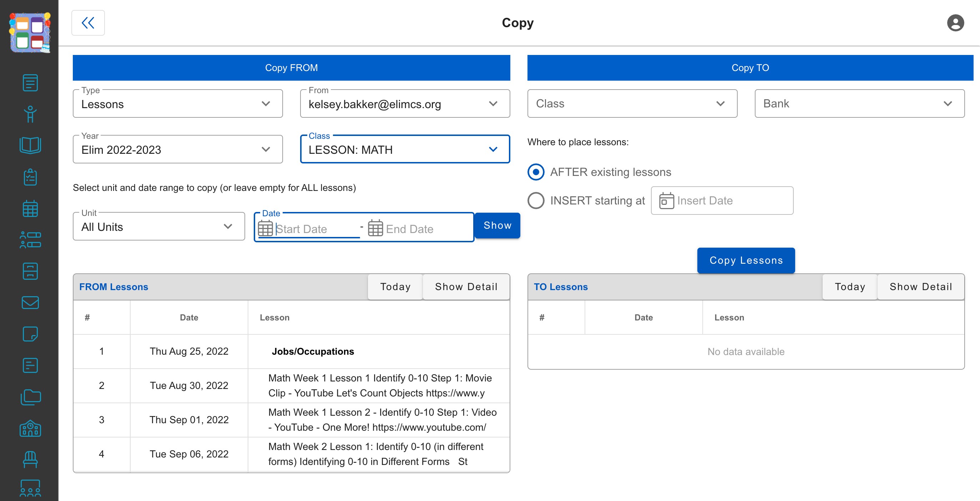980x501 pixels.
Task: Select lesson dated Thu Sep 01, 2022
Action: click(292, 420)
